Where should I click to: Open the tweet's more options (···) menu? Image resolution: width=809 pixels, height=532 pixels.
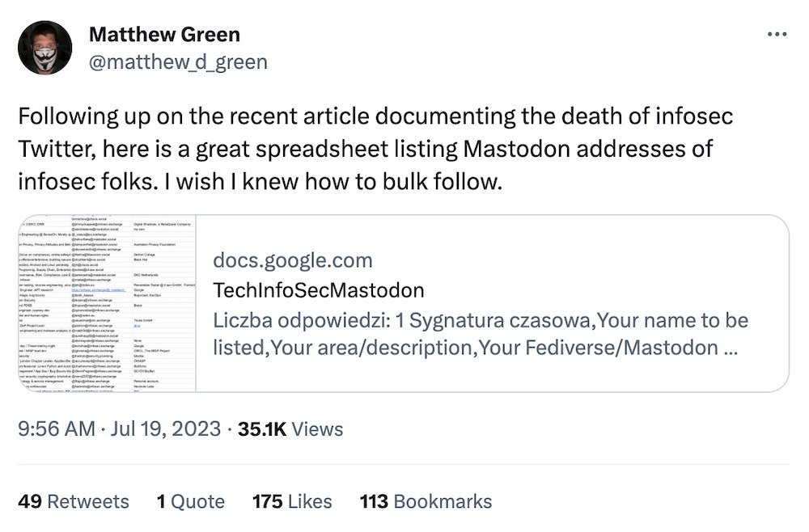point(777,33)
